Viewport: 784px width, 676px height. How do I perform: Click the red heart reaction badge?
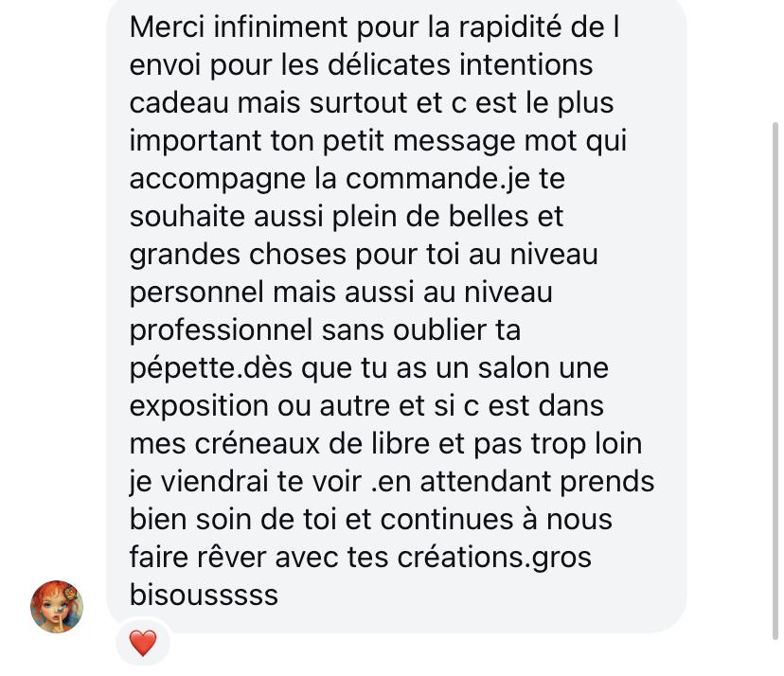(x=143, y=643)
